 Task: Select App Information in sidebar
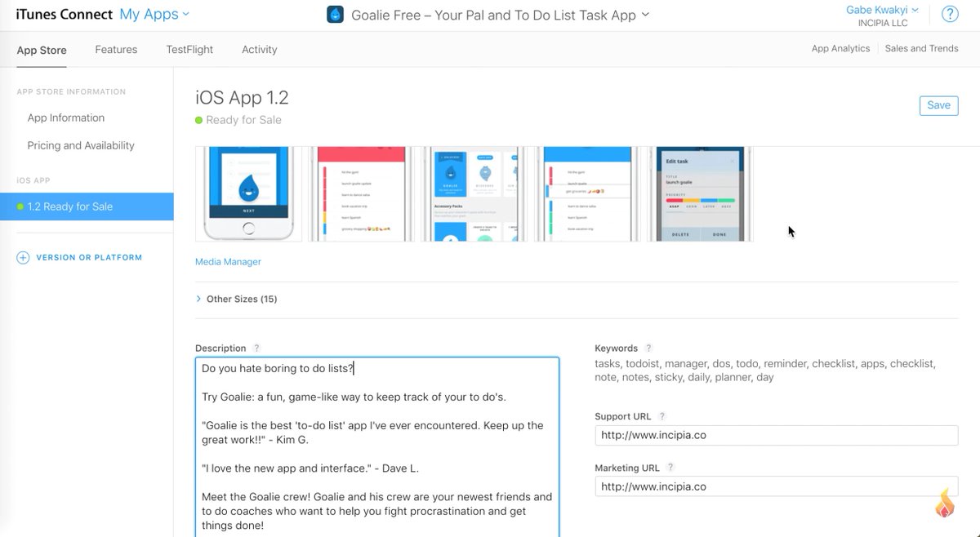point(66,118)
